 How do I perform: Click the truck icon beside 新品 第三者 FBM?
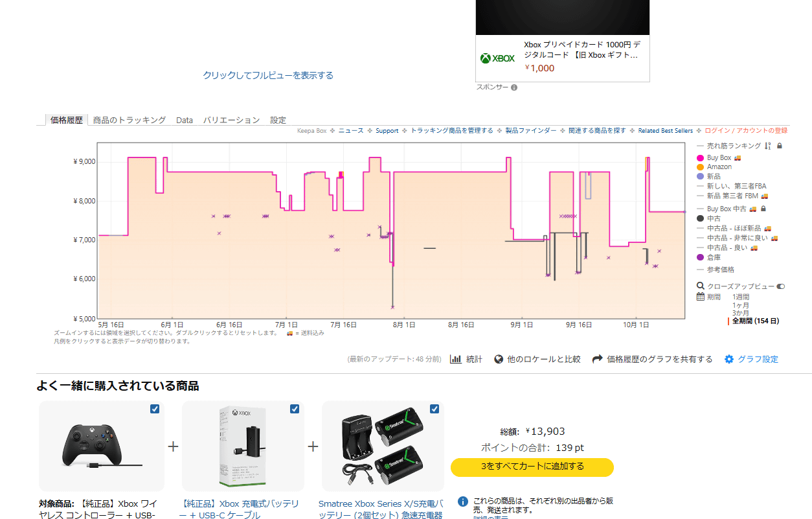coord(764,196)
